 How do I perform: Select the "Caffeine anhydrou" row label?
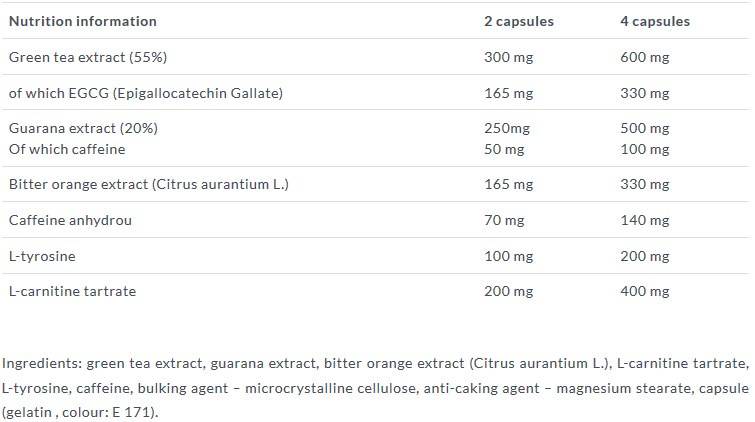(x=70, y=220)
